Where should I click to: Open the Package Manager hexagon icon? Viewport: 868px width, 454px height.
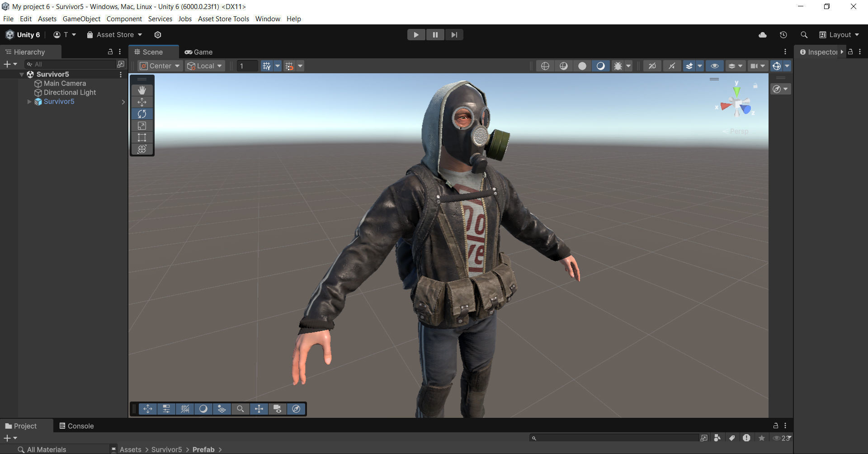(x=158, y=35)
